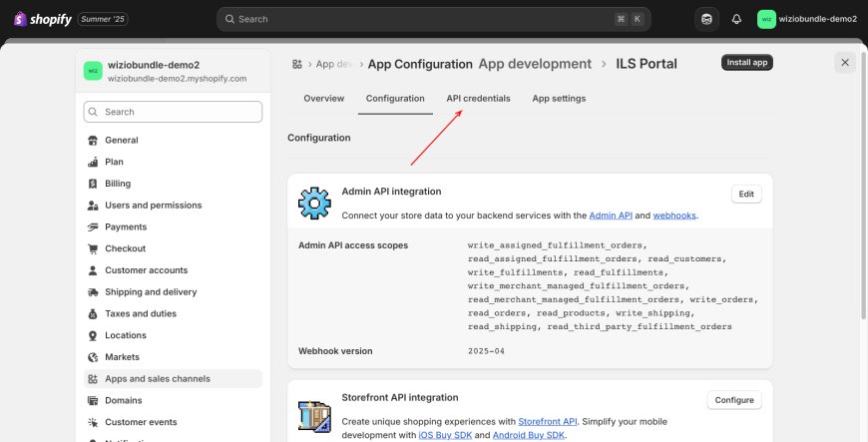Configure the Storefront API integration
The height and width of the screenshot is (442, 868).
point(734,400)
